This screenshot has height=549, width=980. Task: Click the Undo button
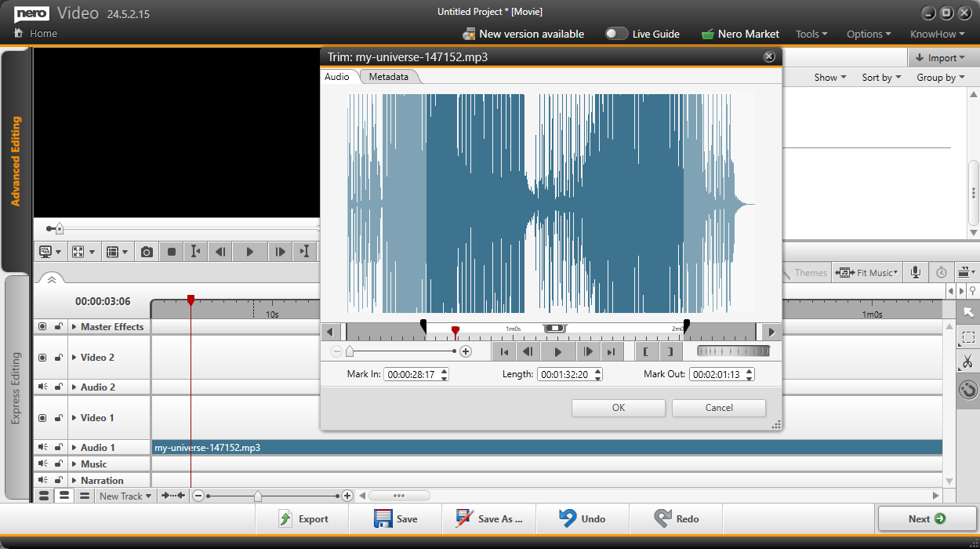(583, 518)
